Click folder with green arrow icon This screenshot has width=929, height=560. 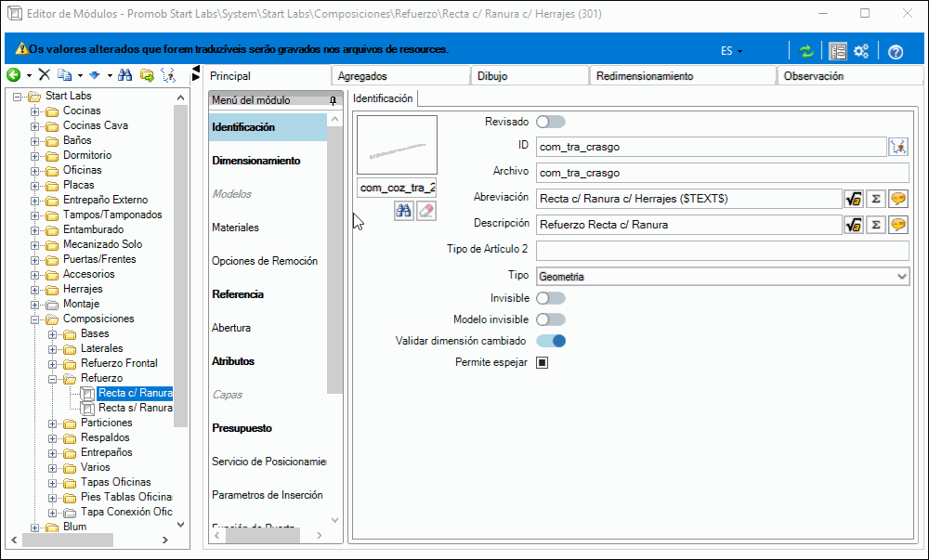coord(147,75)
